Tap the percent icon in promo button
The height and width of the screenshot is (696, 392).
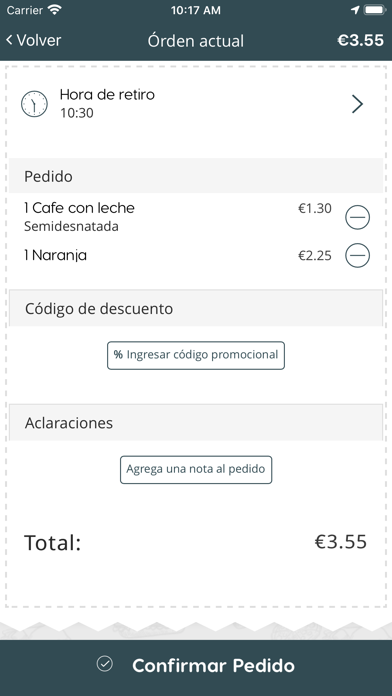click(x=118, y=355)
